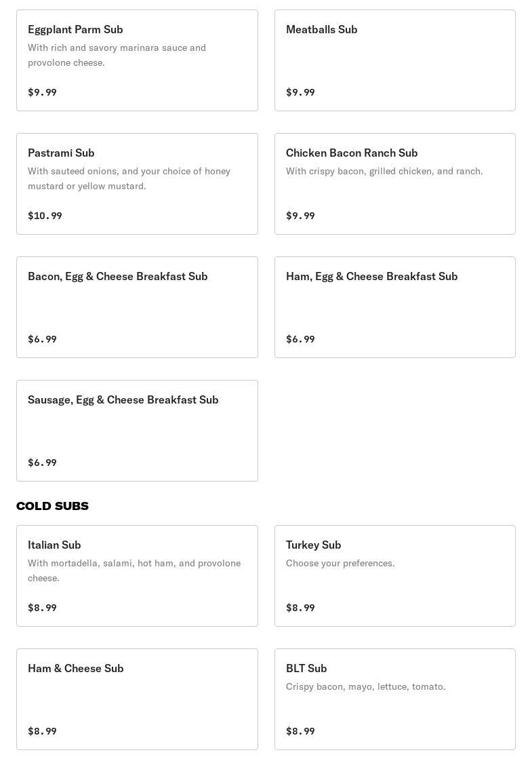Click the Pastrami Sub sauteed onions description
The width and height of the screenshot is (532, 761).
tap(129, 178)
